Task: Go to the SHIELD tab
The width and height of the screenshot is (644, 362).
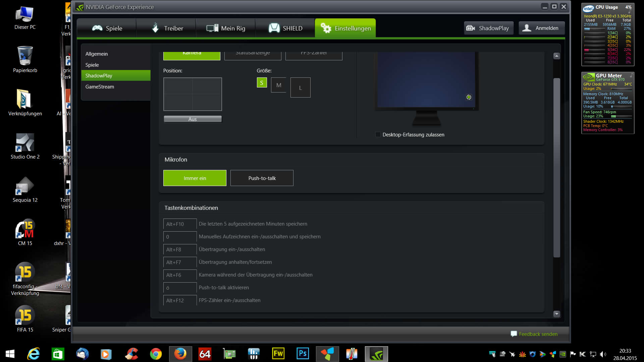Action: (x=285, y=28)
